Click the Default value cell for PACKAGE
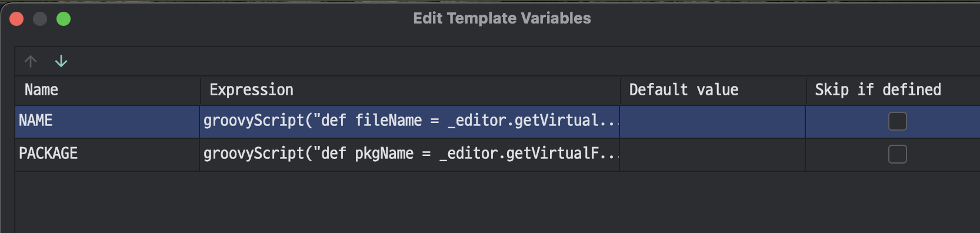Screen dimensions: 980x233 (712, 154)
